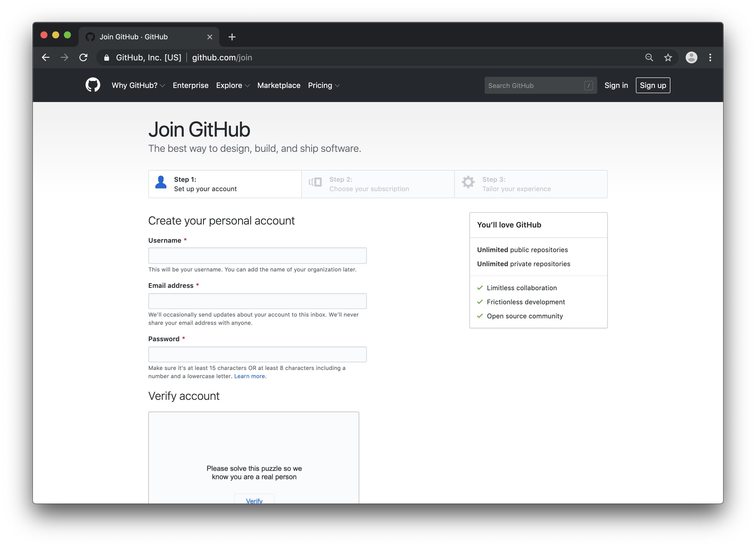The image size is (756, 547).
Task: Click 'Unlimited public repositories' text
Action: pos(522,249)
